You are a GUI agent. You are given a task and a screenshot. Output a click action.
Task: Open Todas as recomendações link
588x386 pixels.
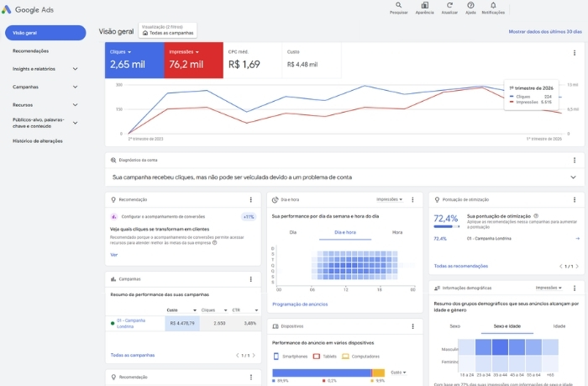click(461, 267)
